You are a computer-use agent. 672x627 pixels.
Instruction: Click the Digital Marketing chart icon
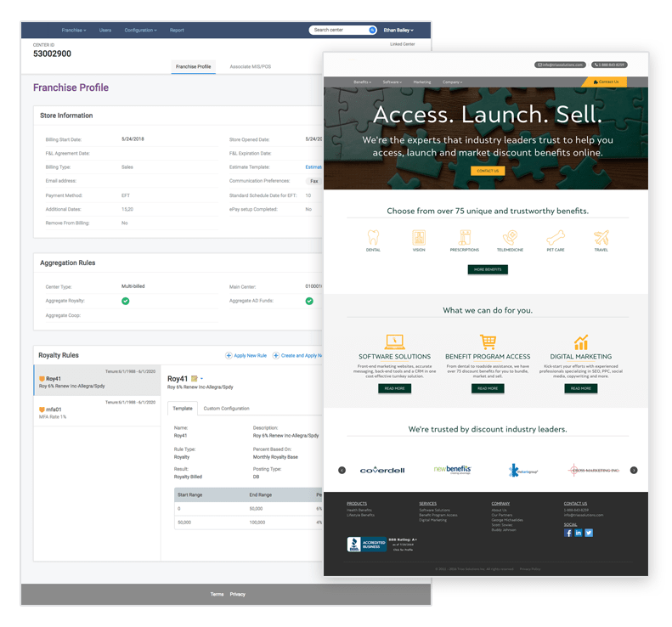(581, 342)
